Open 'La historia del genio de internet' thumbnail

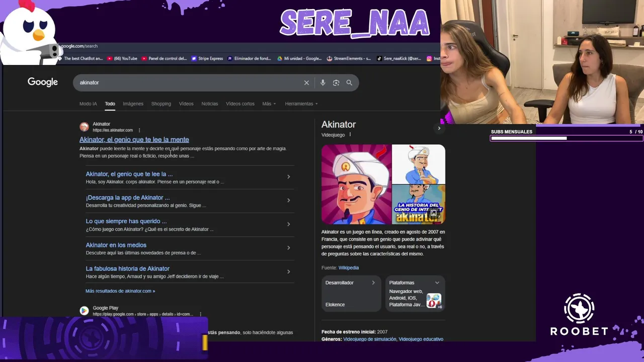coord(419,205)
